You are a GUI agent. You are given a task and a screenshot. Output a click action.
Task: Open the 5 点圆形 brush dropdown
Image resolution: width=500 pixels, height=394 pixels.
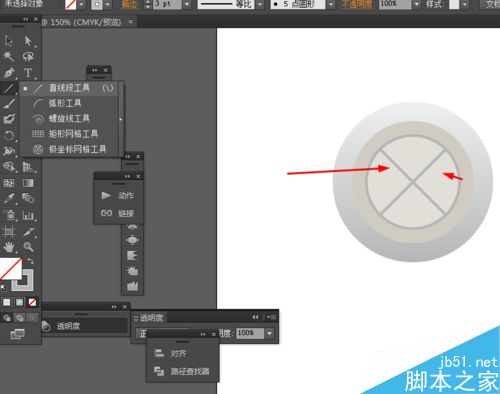click(x=331, y=5)
